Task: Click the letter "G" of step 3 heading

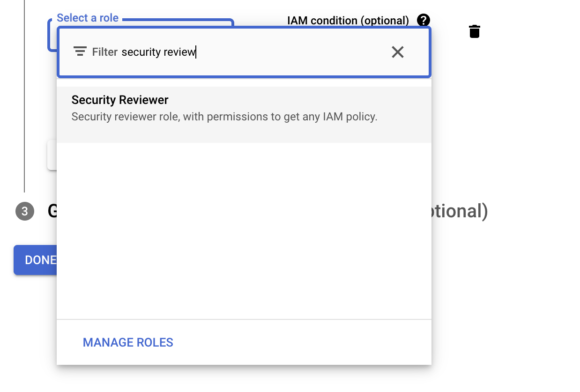Action: pos(52,211)
